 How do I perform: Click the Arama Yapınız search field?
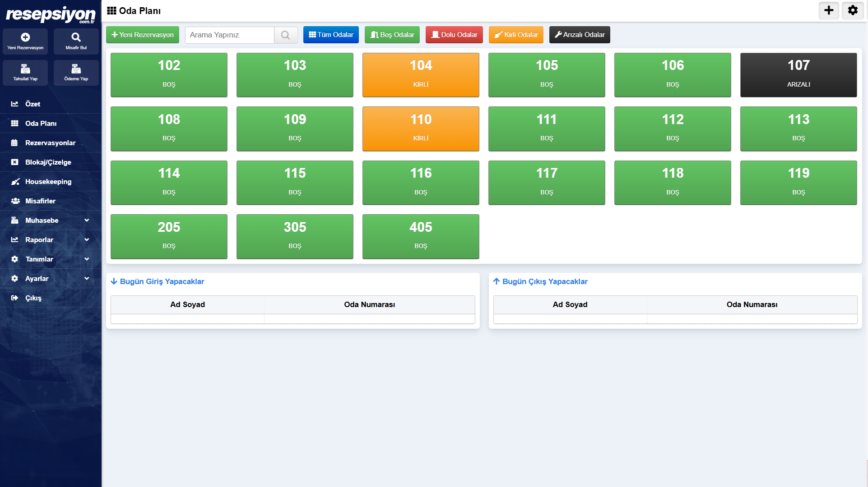coord(230,35)
